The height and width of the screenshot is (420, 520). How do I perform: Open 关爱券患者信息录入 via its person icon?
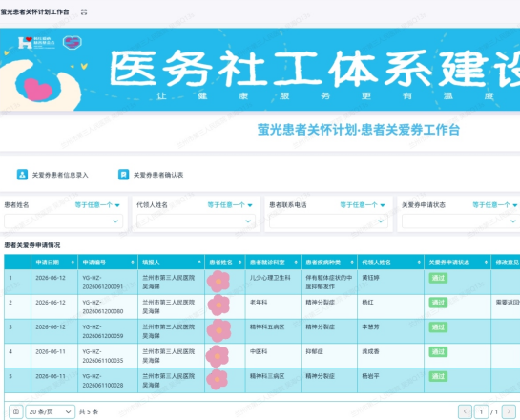tap(22, 175)
